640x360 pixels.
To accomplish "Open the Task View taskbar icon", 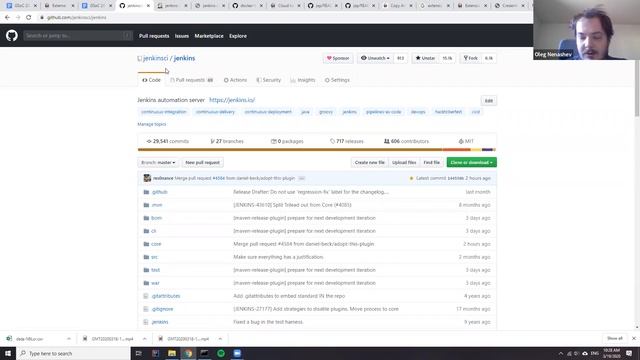I will [139, 353].
